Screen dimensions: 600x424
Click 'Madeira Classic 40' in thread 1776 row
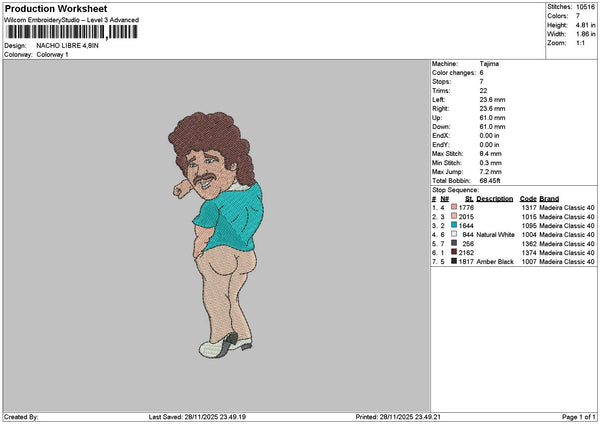point(567,208)
